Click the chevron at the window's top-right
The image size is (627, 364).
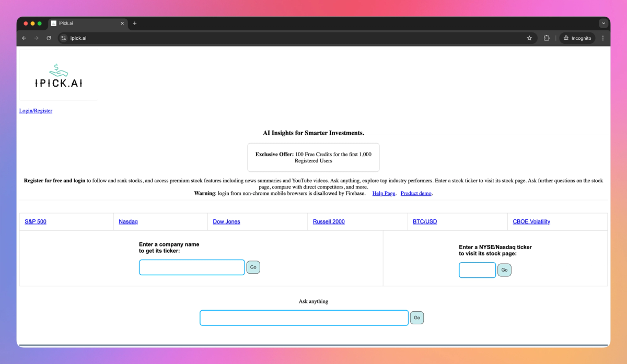(x=603, y=23)
